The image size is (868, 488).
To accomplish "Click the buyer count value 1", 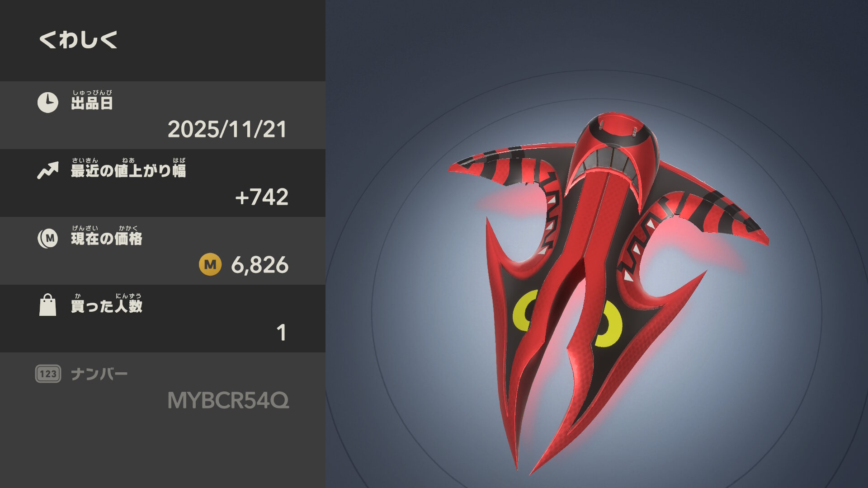I will coord(281,333).
